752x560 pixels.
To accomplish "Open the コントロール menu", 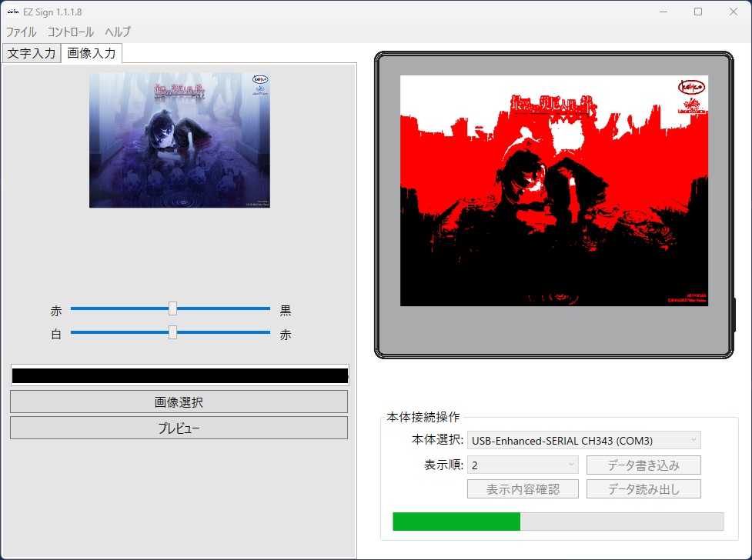I will pos(71,32).
